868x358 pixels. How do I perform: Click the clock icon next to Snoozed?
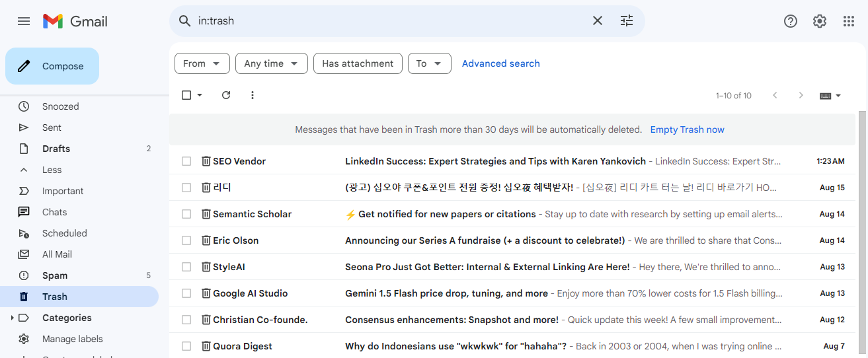(24, 106)
